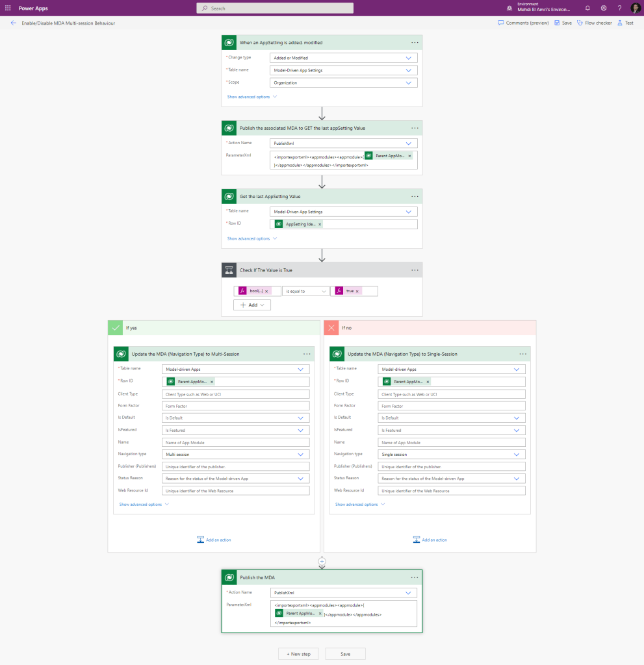Click the back arrow beside flow name
The height and width of the screenshot is (665, 644).
pyautogui.click(x=14, y=23)
